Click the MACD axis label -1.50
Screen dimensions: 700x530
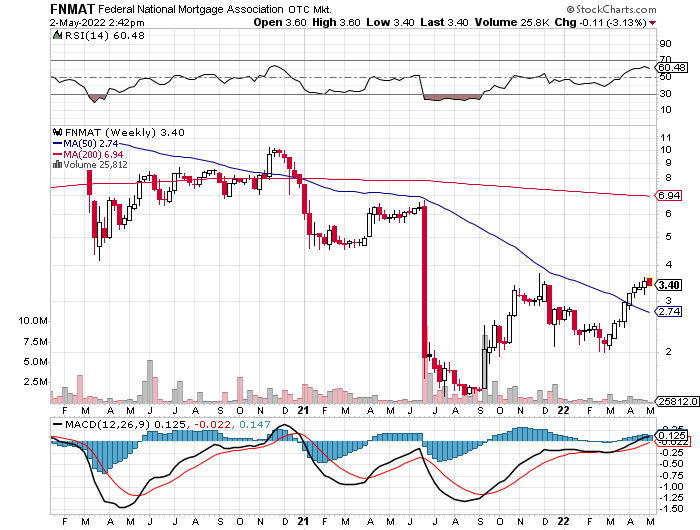click(x=671, y=509)
